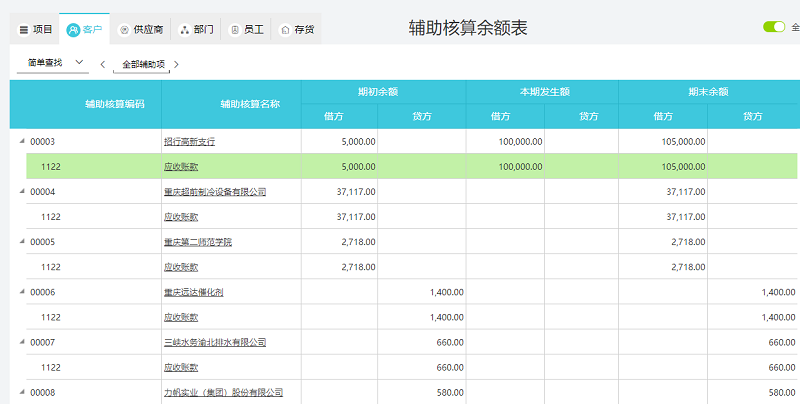
Task: Click the 员工 tab icon
Action: 235,30
